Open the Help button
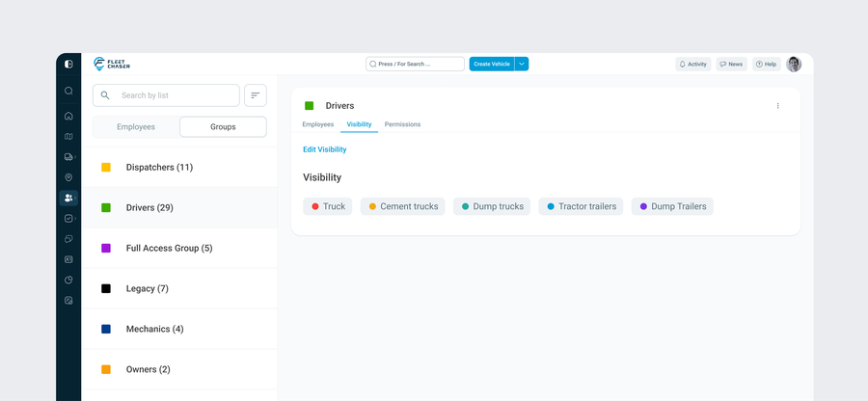868x401 pixels. click(766, 65)
